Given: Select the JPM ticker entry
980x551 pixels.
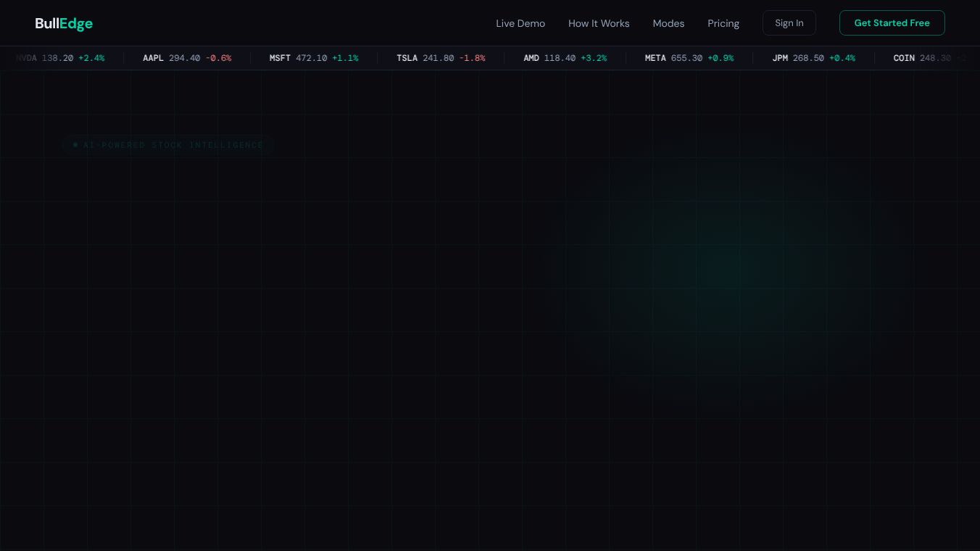Looking at the screenshot, I should point(814,58).
